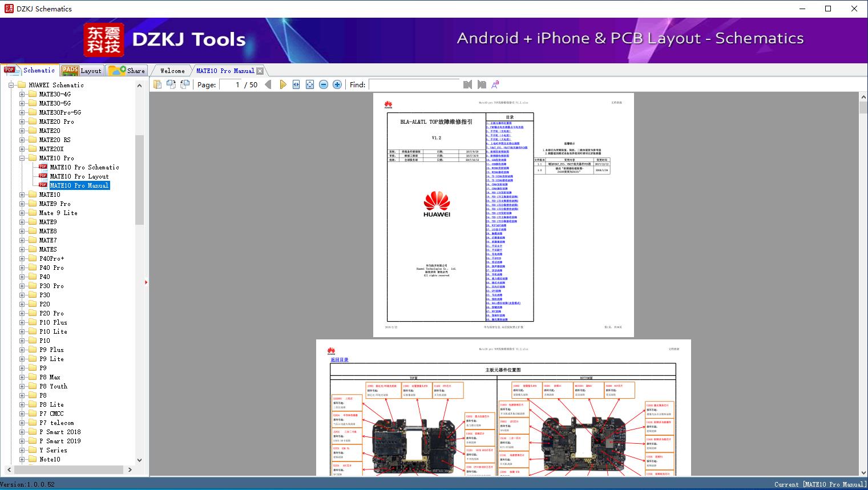Click the Find search text box
This screenshot has height=490, width=868.
pos(414,84)
